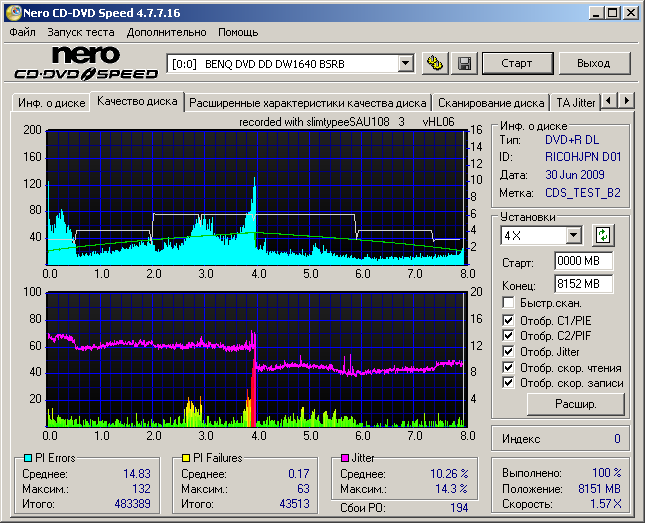This screenshot has height=523, width=645.
Task: Click the Выход button
Action: (594, 63)
